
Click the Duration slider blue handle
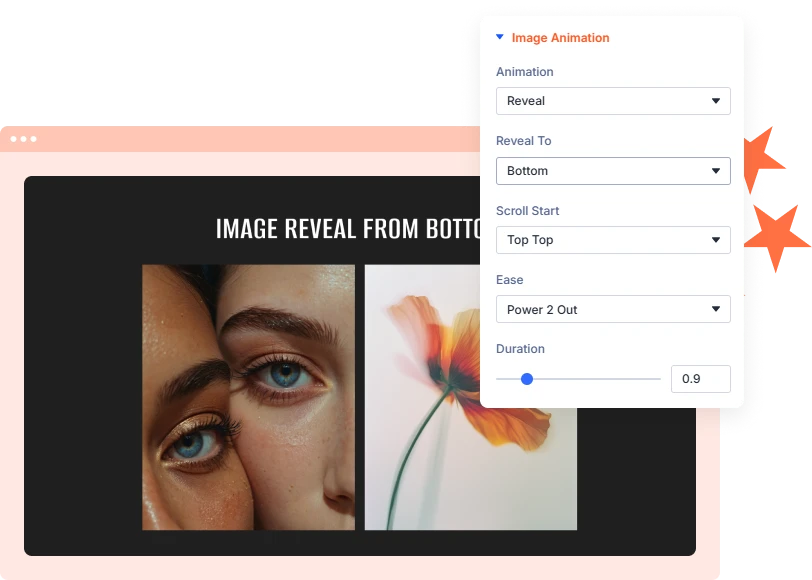coord(527,379)
